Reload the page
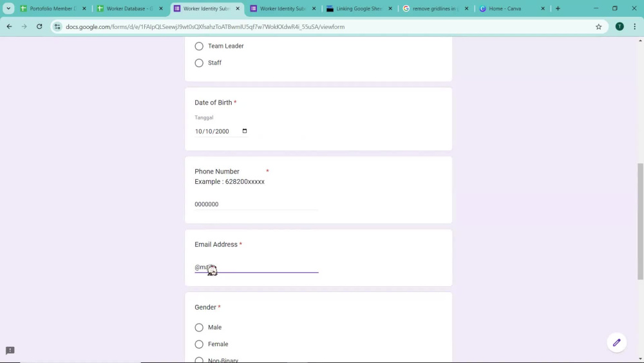Image resolution: width=644 pixels, height=363 pixels. [x=39, y=26]
